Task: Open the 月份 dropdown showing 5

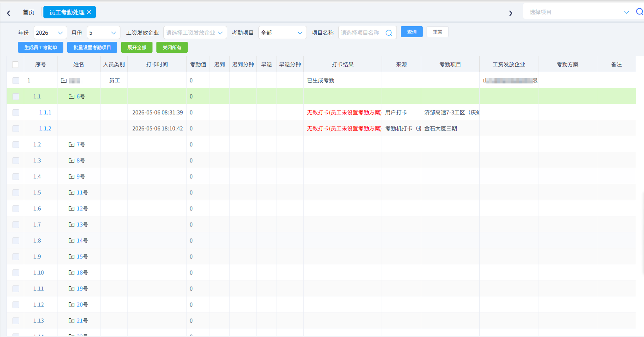Action: (103, 33)
